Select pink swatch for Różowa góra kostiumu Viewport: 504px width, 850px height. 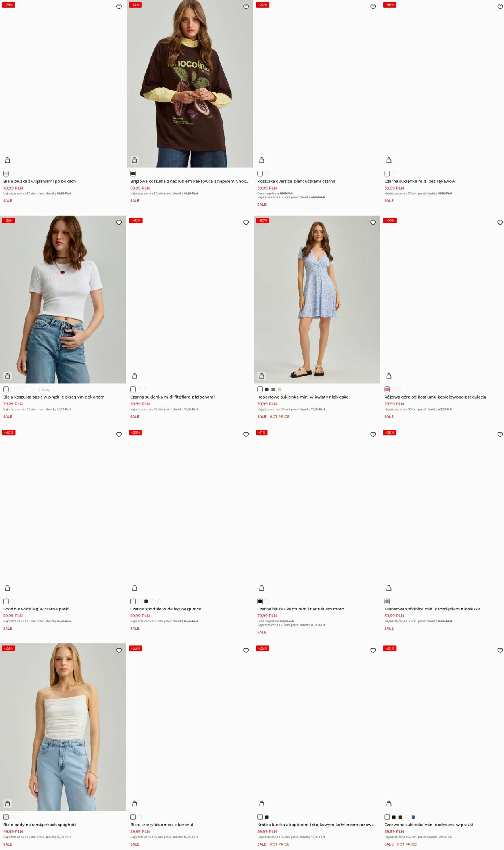(387, 389)
